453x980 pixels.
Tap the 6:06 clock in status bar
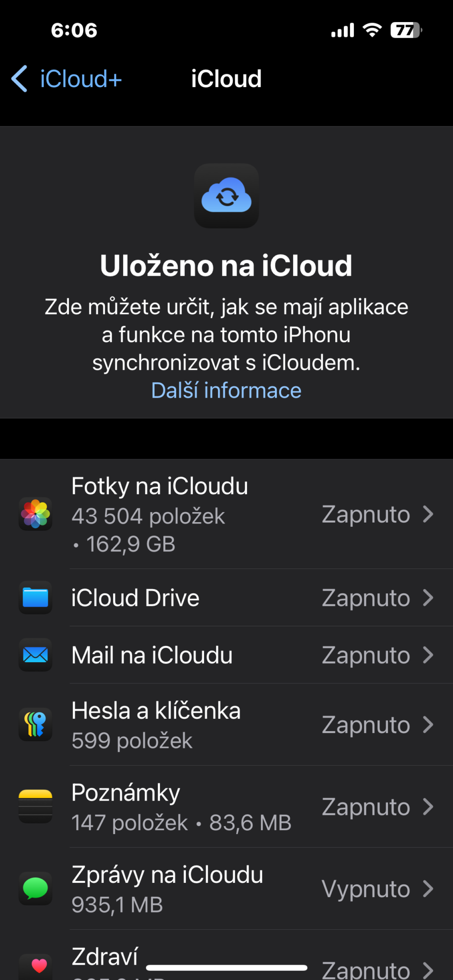74,30
